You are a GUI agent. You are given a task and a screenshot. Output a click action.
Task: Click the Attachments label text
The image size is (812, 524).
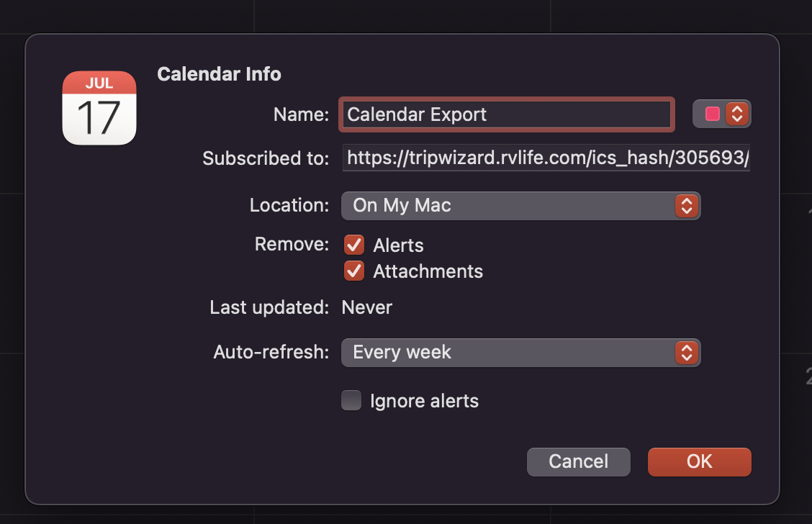tap(428, 271)
